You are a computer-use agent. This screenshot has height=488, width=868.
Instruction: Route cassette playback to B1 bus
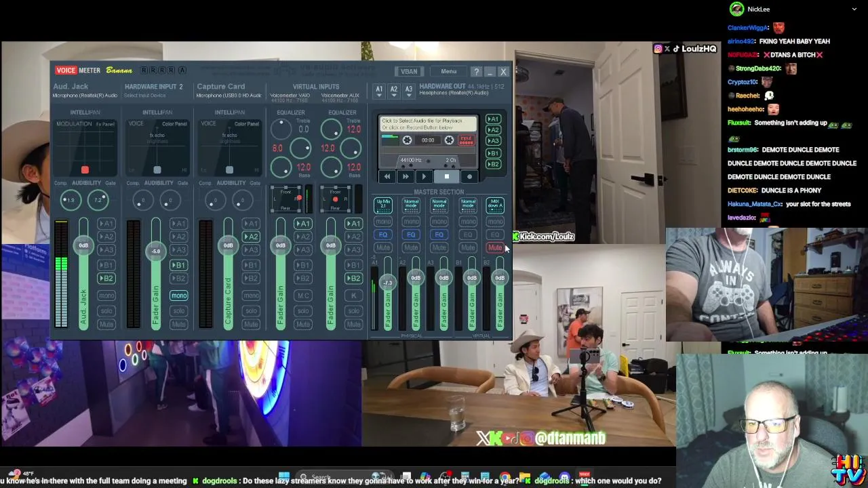point(493,154)
